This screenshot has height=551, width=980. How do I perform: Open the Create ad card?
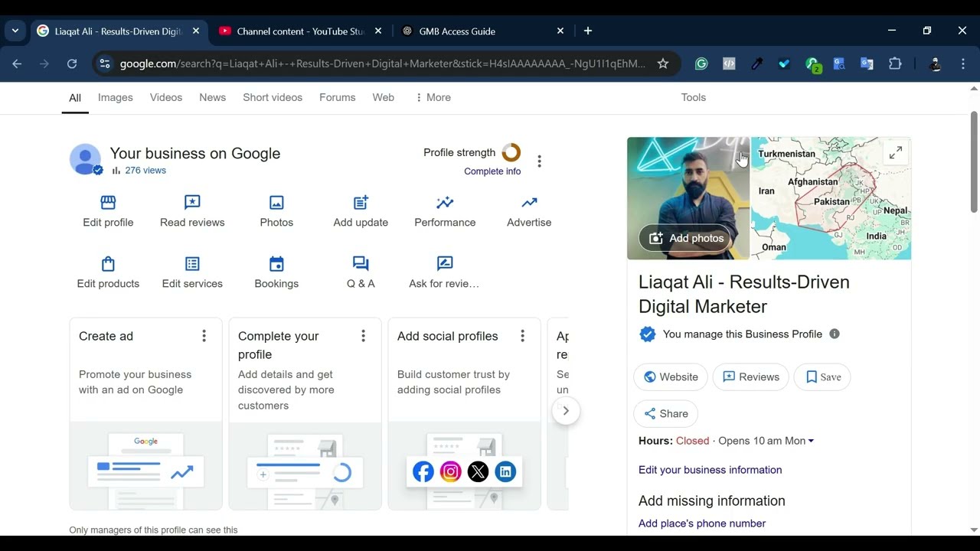[145, 413]
